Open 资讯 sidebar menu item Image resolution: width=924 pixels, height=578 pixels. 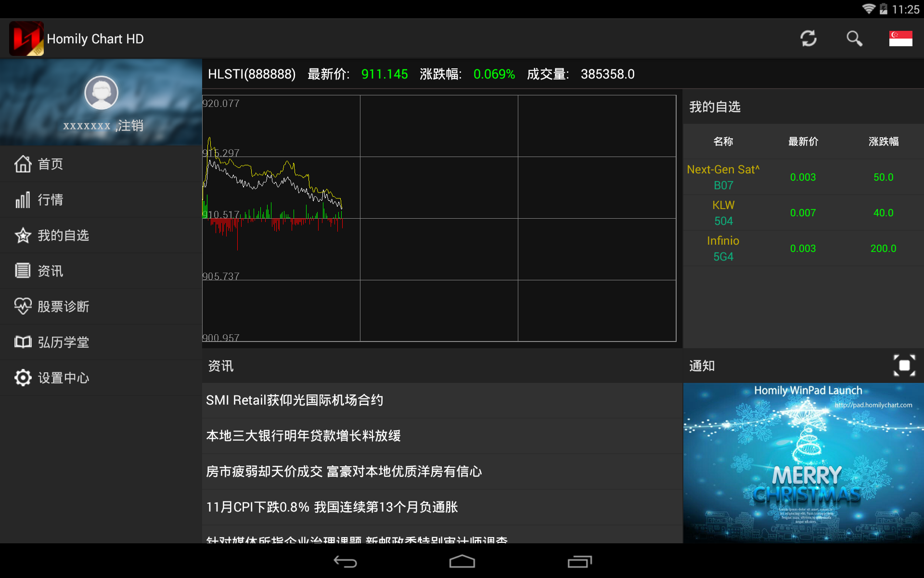coord(101,271)
